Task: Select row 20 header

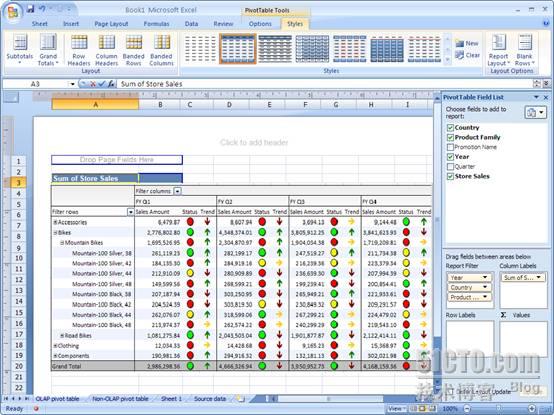Action: pyautogui.click(x=19, y=366)
